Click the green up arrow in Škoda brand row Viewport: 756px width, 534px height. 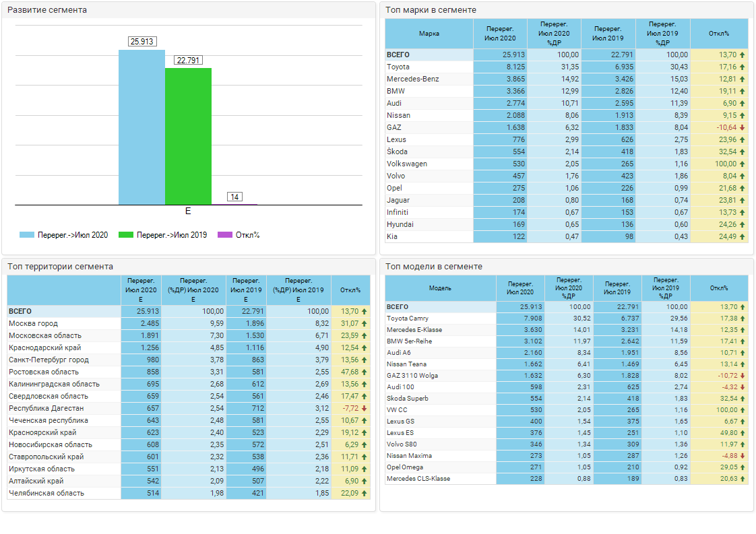(742, 152)
